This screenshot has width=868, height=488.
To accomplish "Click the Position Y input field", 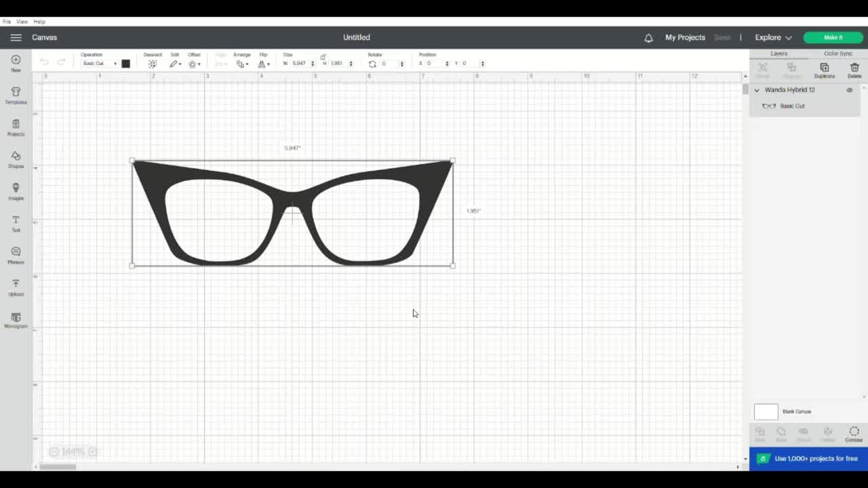I will [x=470, y=64].
